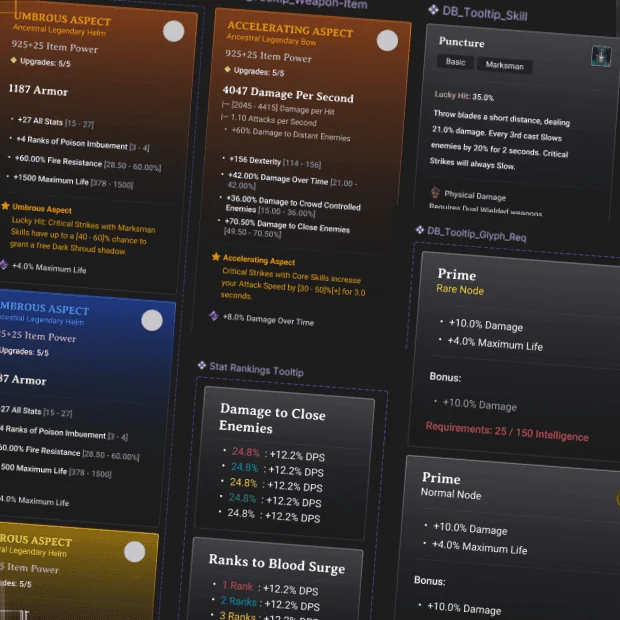Click the white circle on blue Umbrous Aspect card

[152, 320]
